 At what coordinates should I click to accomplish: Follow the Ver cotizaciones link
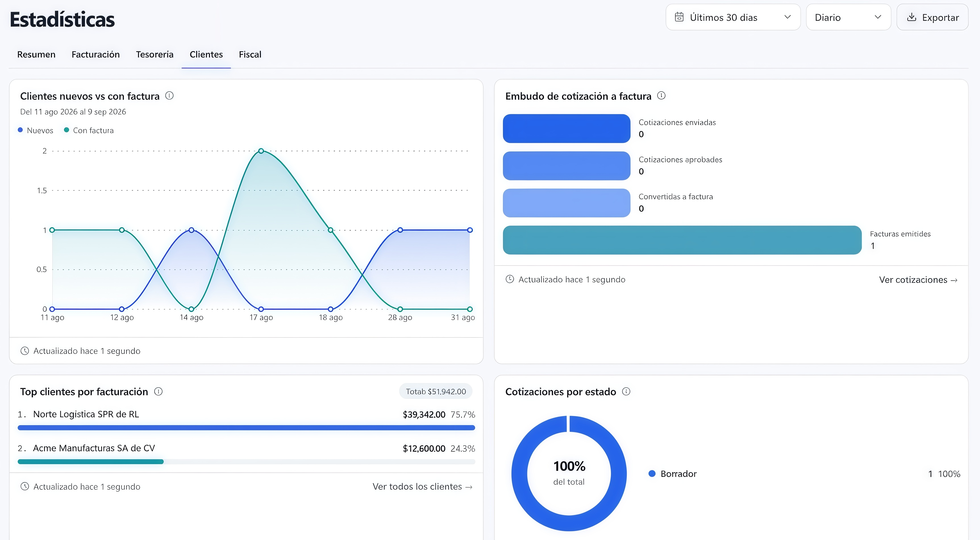(x=918, y=280)
